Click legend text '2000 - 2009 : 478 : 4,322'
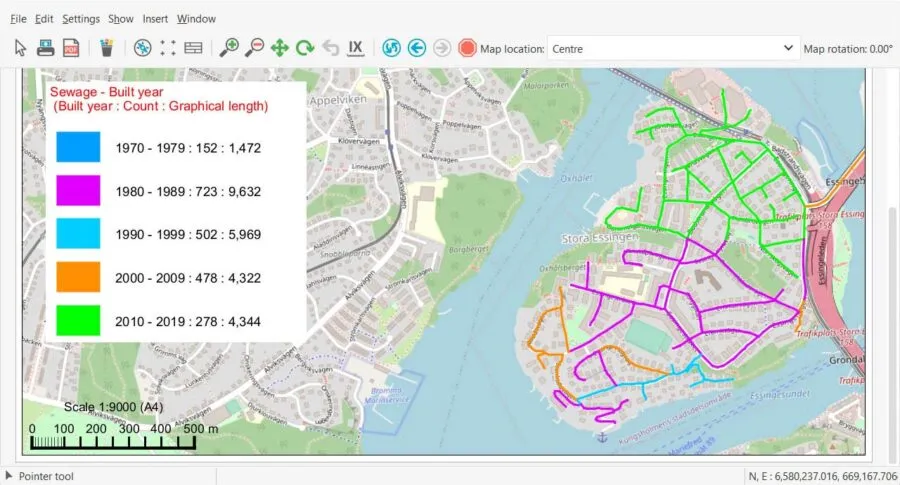 (188, 278)
